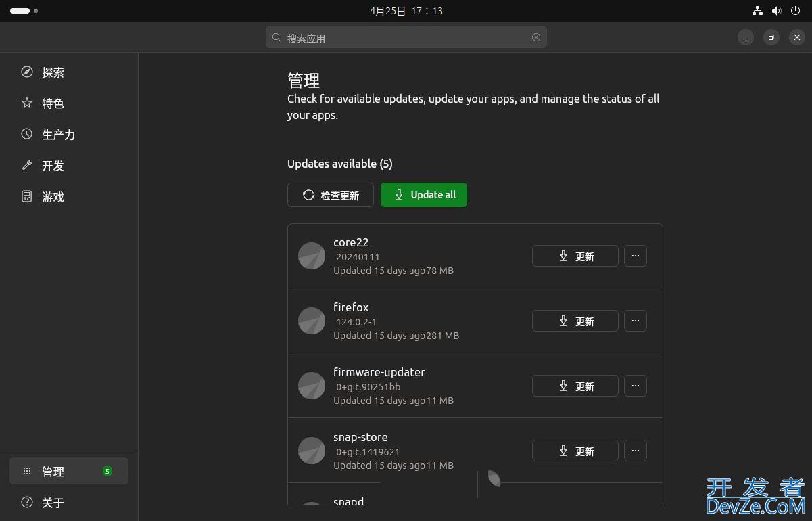Image resolution: width=812 pixels, height=521 pixels.
Task: Click version text 0+git.90251bb
Action: click(x=368, y=387)
